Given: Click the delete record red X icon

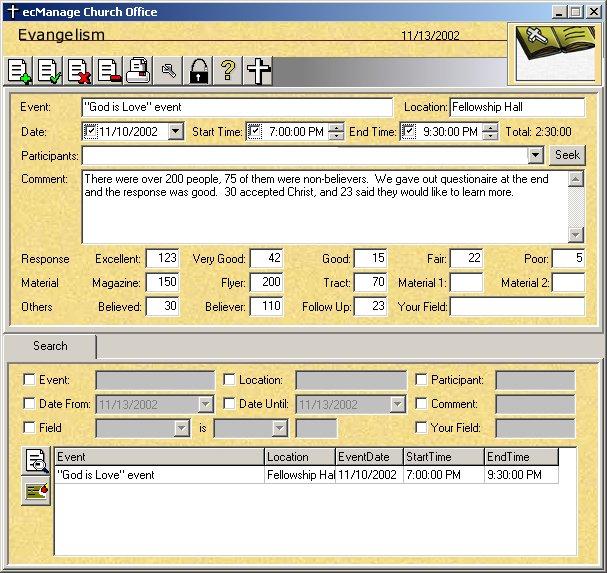Looking at the screenshot, I should [x=79, y=71].
